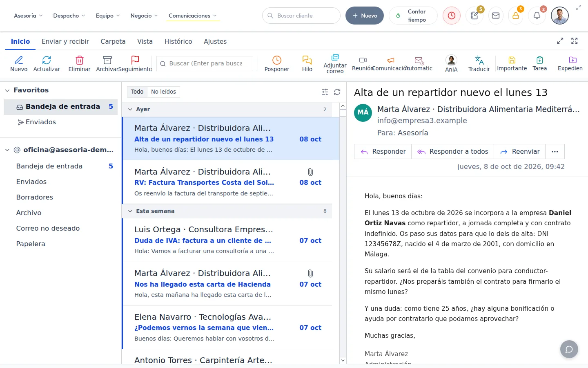Screen dimensions: 588x368
Task: Mark as Importante with the yellow icon
Action: 512,60
